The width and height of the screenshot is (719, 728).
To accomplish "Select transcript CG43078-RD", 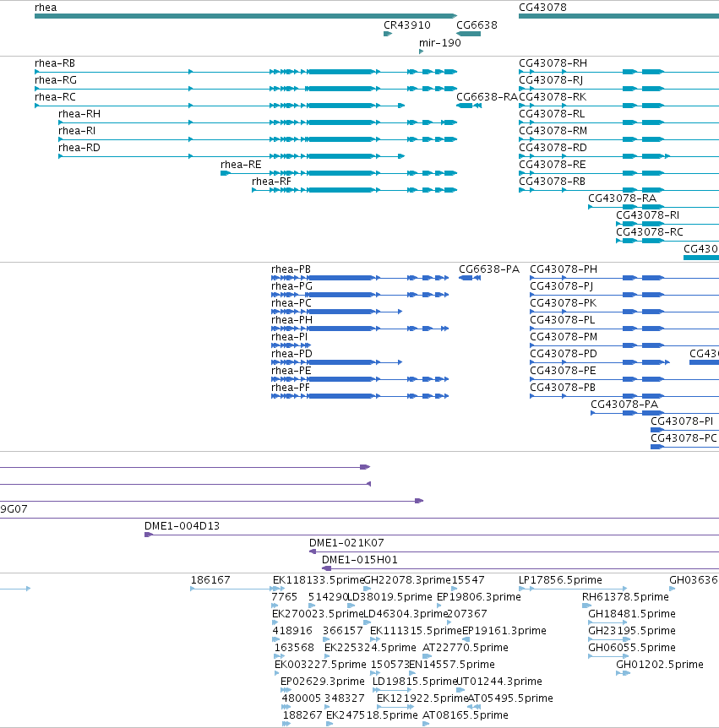I will 618,156.
